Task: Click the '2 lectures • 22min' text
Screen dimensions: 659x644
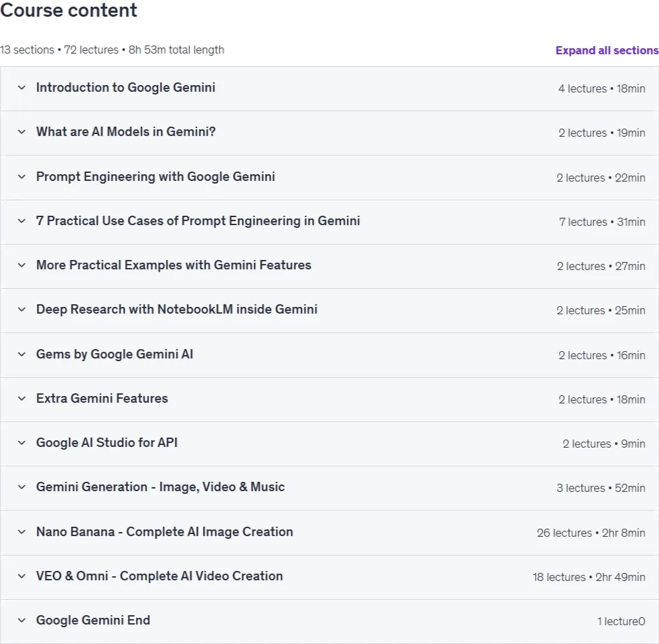Action: pyautogui.click(x=601, y=178)
